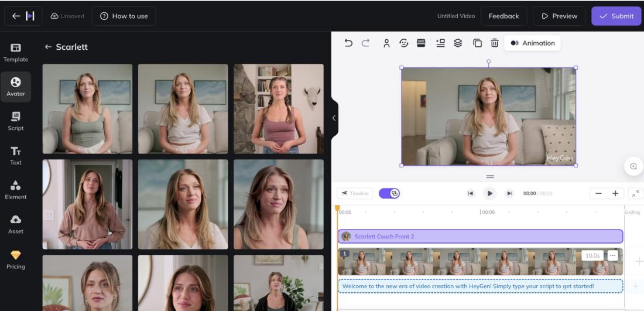Redo the last action

365,43
